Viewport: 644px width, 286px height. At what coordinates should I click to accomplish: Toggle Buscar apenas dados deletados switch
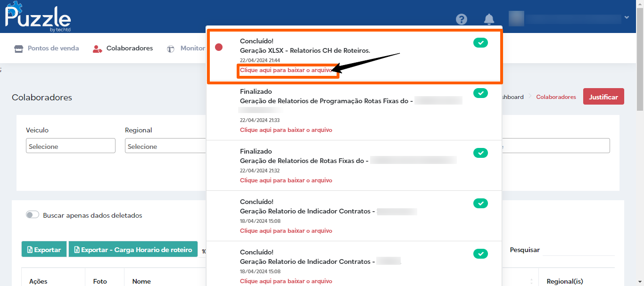coord(33,215)
